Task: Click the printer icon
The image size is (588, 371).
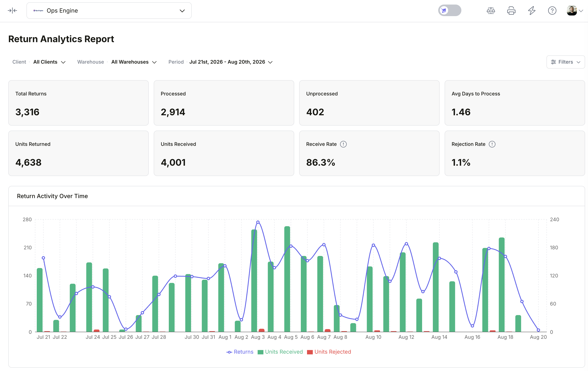Action: click(511, 11)
